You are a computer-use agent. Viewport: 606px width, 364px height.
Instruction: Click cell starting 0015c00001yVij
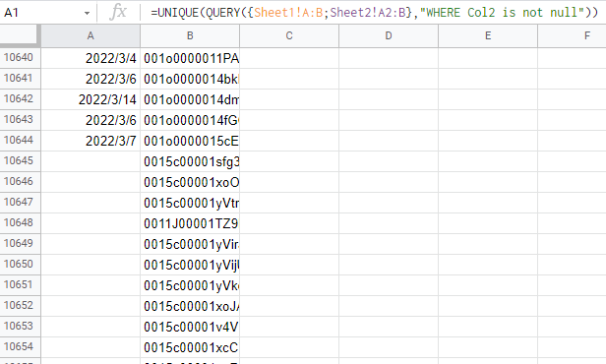pos(190,265)
